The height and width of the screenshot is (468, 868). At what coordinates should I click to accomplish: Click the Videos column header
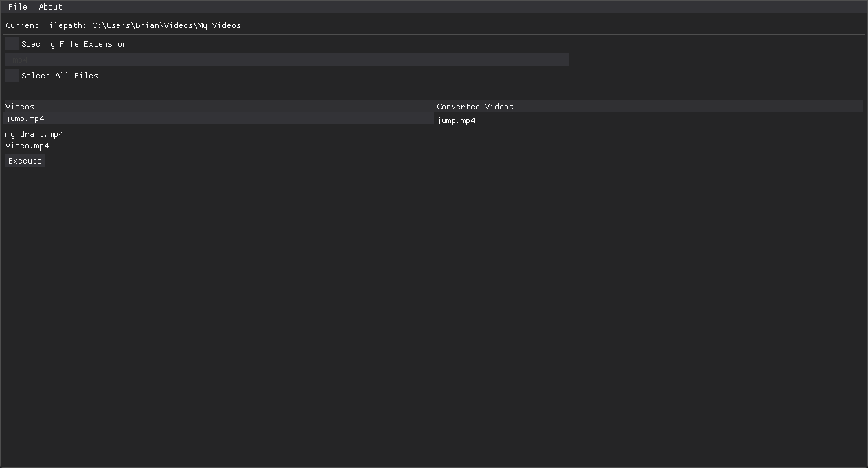[20, 107]
